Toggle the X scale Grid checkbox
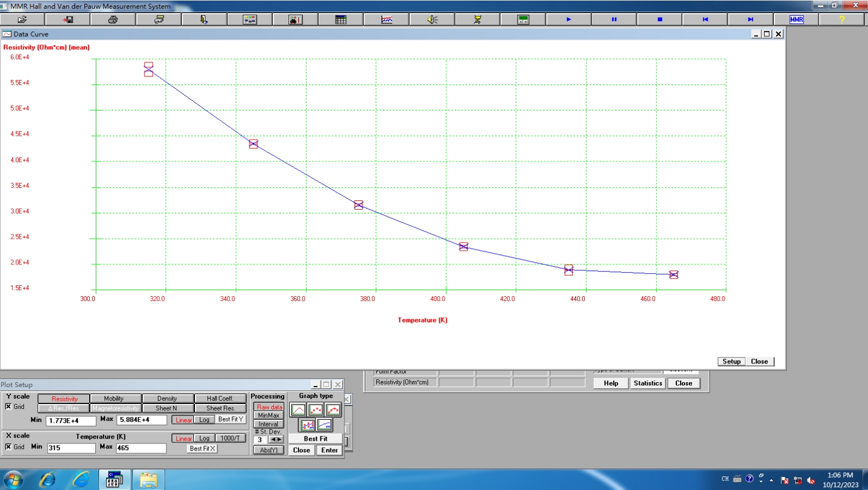The height and width of the screenshot is (490, 868). click(8, 447)
